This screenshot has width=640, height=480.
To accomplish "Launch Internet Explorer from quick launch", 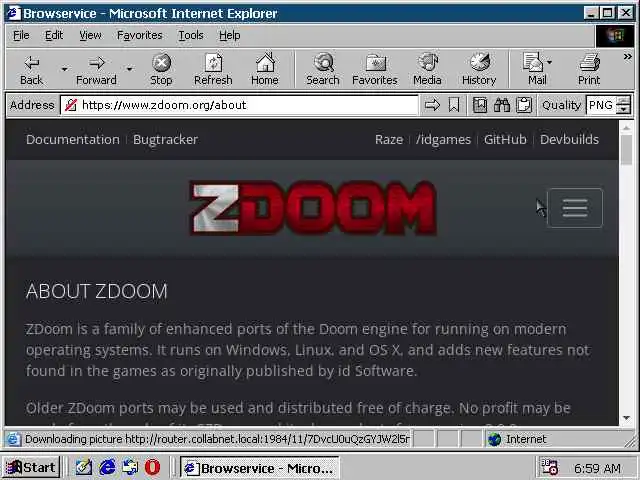I will 107,467.
